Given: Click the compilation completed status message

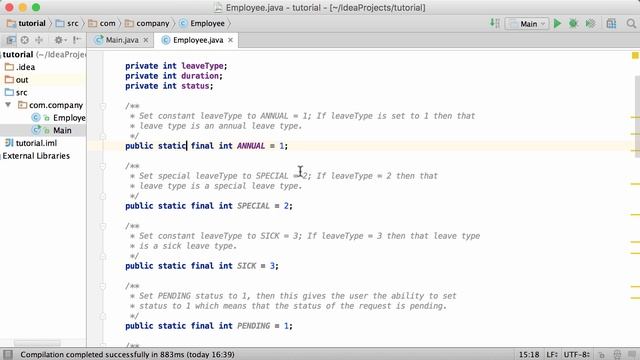Looking at the screenshot, I should pyautogui.click(x=127, y=354).
